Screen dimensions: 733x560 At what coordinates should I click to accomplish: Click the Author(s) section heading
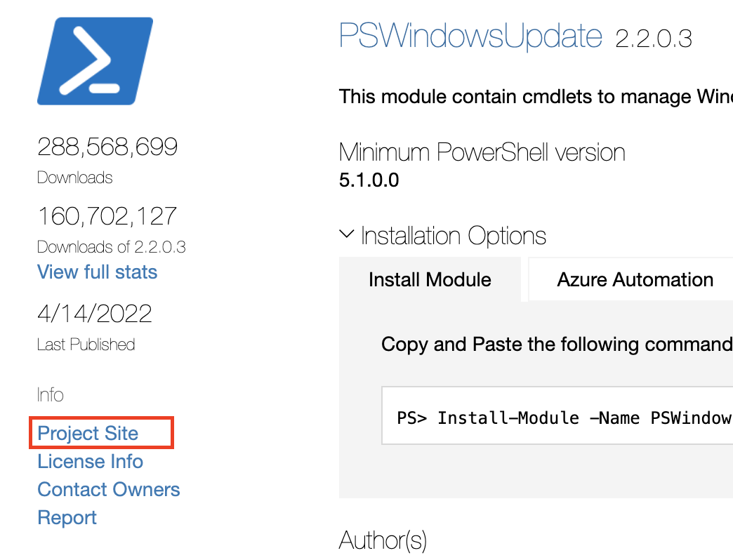point(383,540)
